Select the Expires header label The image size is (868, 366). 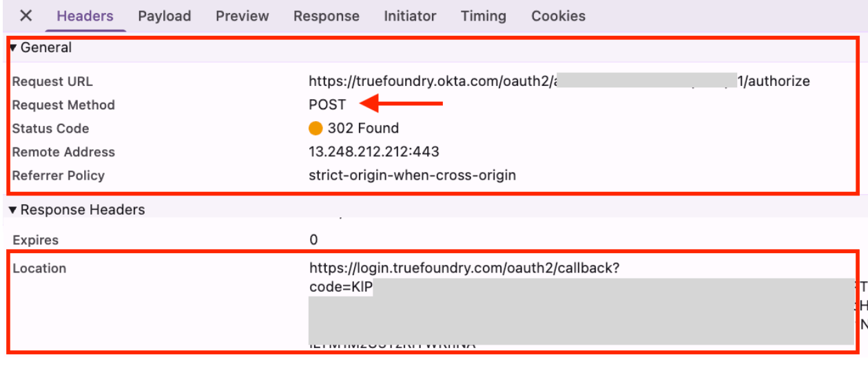[36, 240]
